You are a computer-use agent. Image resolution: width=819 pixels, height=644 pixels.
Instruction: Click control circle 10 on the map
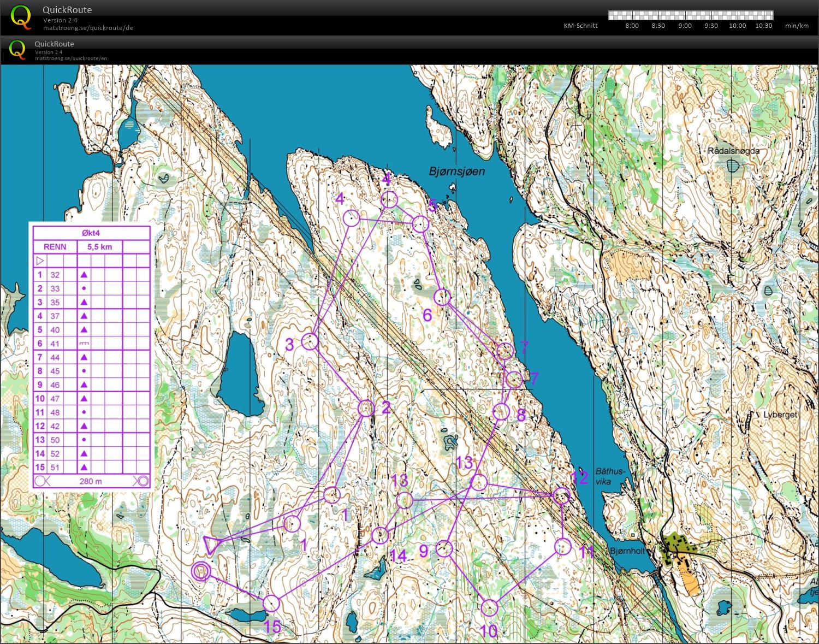[490, 608]
